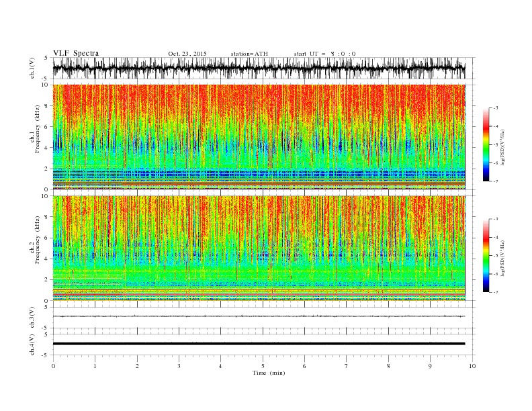Click the time-axis tick label "7"
This screenshot has height=411, width=532.
pos(347,366)
